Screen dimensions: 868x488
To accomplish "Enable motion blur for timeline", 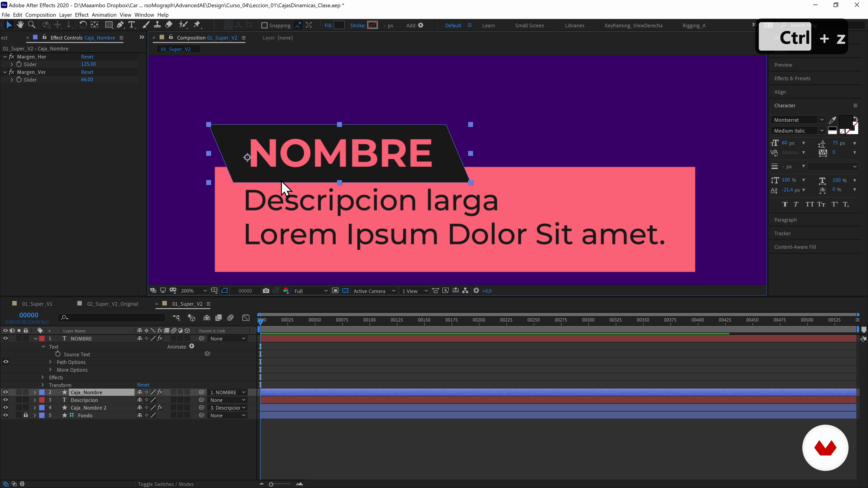I will click(x=231, y=318).
